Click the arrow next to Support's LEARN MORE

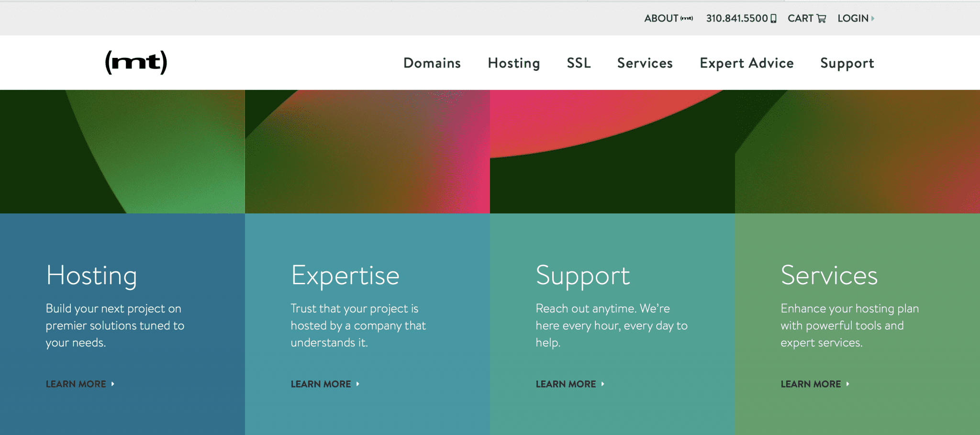click(x=604, y=384)
